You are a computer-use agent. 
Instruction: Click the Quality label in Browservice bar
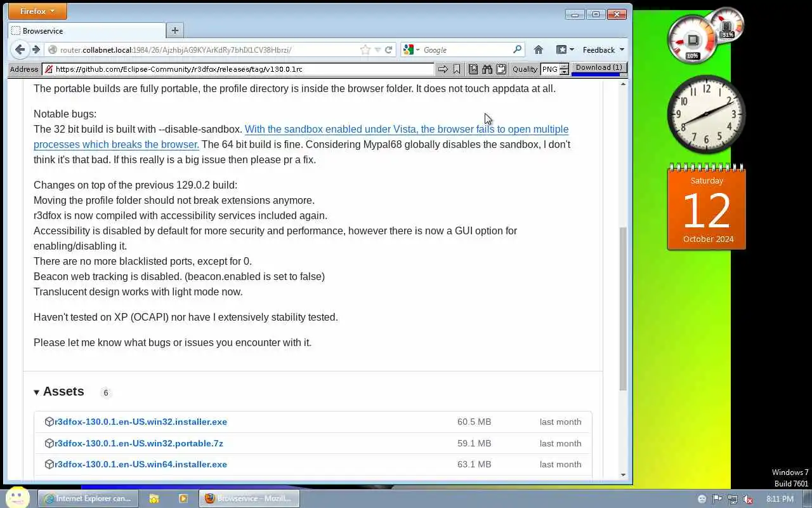pyautogui.click(x=525, y=69)
